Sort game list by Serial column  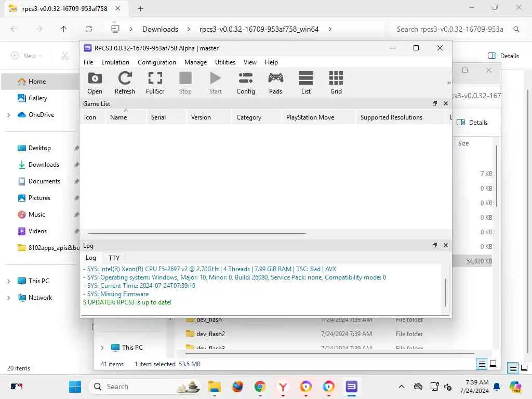(166, 117)
